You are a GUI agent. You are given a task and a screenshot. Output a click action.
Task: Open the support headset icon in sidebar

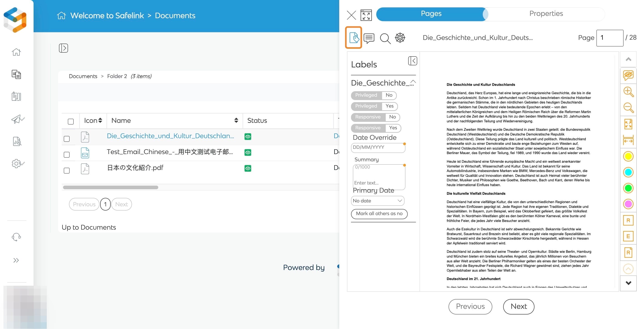[16, 237]
